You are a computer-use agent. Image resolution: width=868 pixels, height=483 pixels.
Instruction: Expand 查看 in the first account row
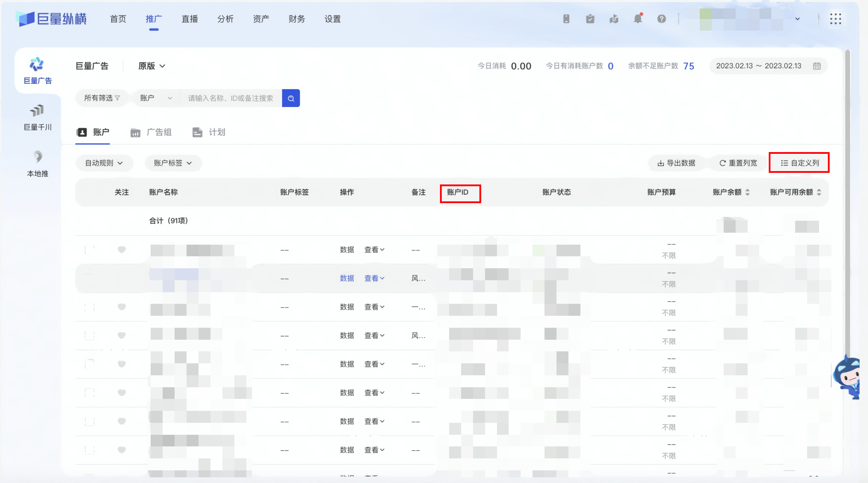coord(375,250)
